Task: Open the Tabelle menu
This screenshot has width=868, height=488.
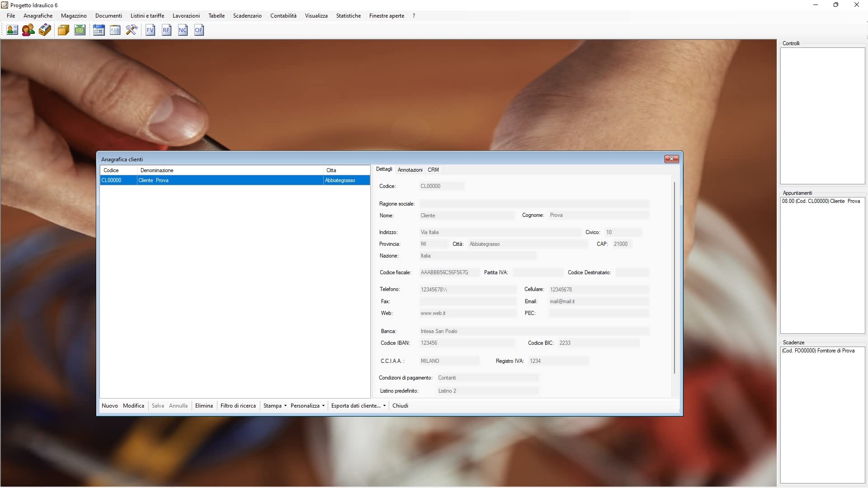Action: (x=217, y=16)
